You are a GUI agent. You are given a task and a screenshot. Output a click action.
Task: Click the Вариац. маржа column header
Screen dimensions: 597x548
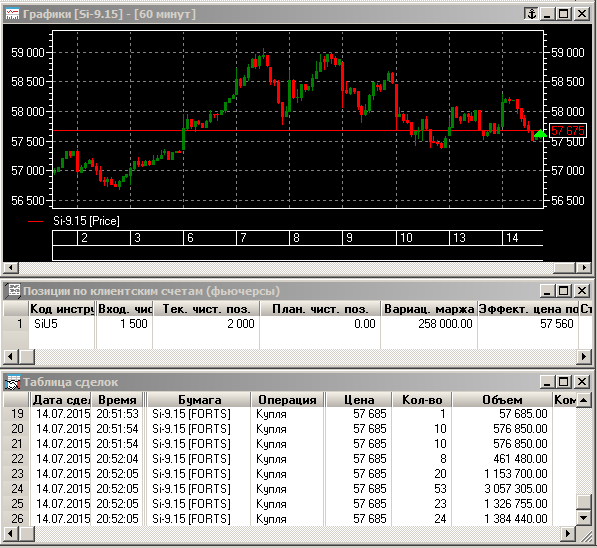click(429, 309)
